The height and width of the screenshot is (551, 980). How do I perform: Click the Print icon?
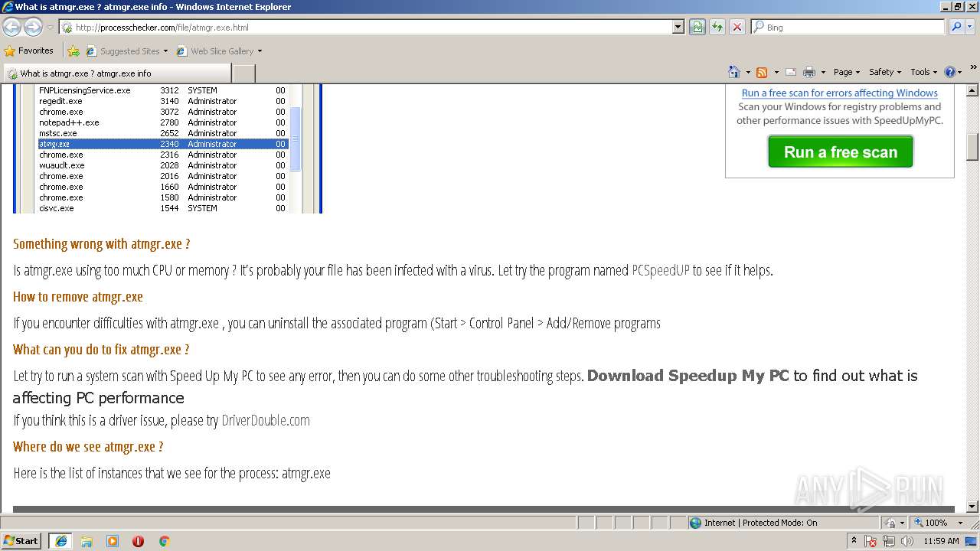(x=809, y=72)
